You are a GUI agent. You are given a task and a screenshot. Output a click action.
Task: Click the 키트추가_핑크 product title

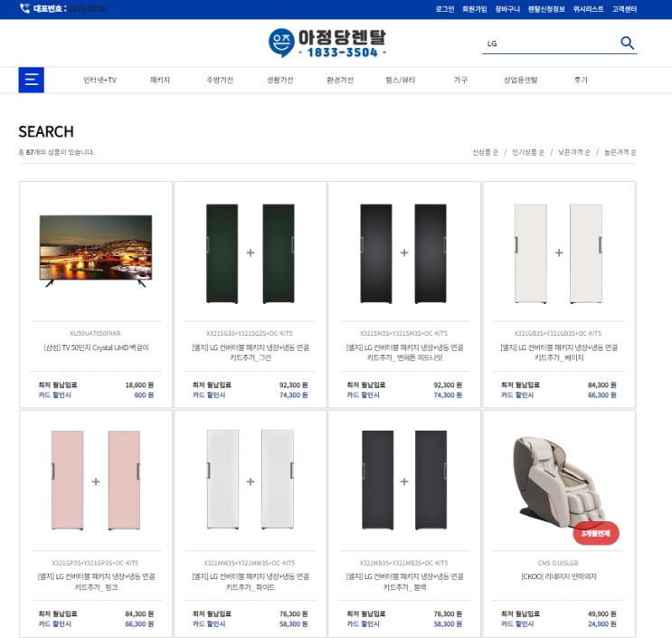tap(96, 582)
